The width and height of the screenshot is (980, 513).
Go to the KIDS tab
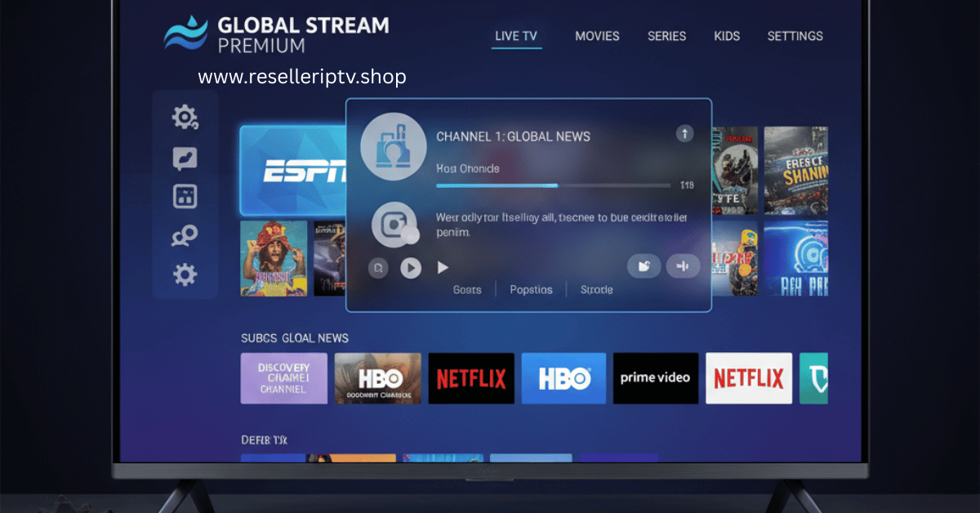click(726, 37)
